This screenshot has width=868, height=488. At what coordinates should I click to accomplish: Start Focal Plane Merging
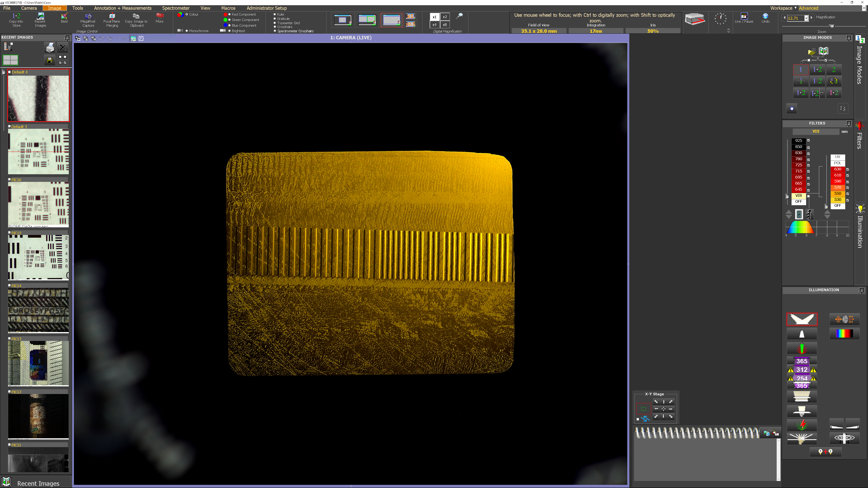(112, 16)
